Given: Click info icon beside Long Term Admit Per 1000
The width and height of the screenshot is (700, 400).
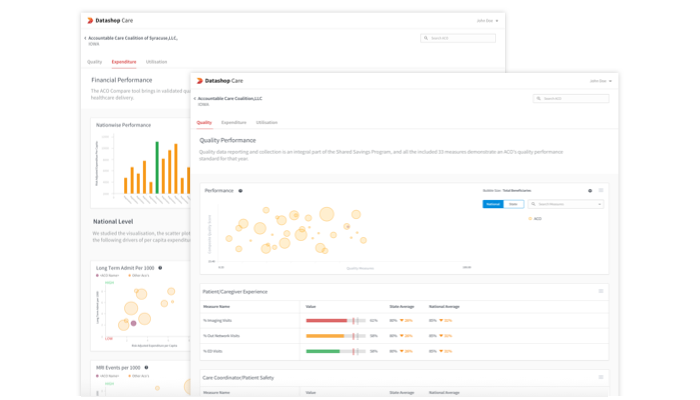Looking at the screenshot, I should (x=160, y=268).
